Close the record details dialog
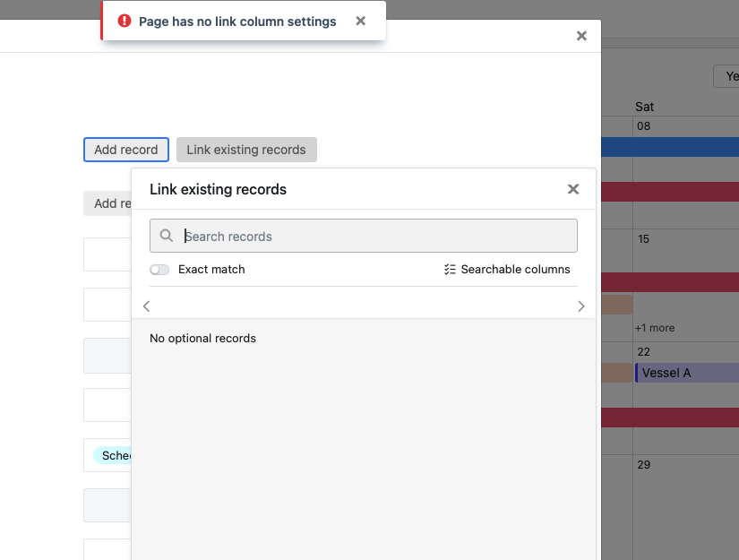The width and height of the screenshot is (739, 560). tap(581, 36)
